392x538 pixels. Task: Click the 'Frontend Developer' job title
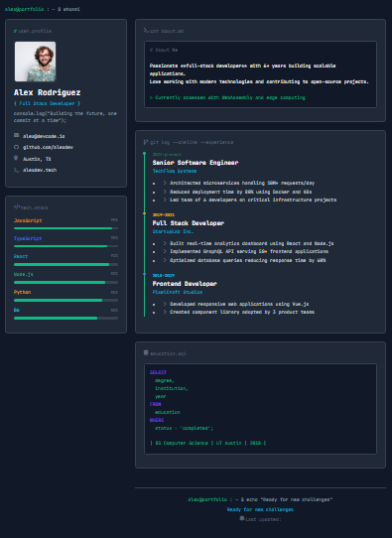(185, 284)
